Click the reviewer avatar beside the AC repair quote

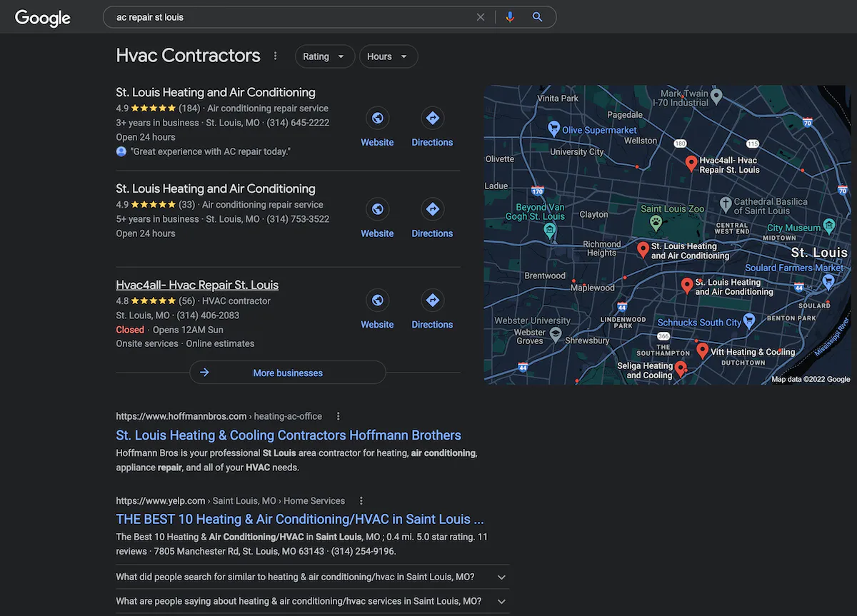(x=121, y=151)
